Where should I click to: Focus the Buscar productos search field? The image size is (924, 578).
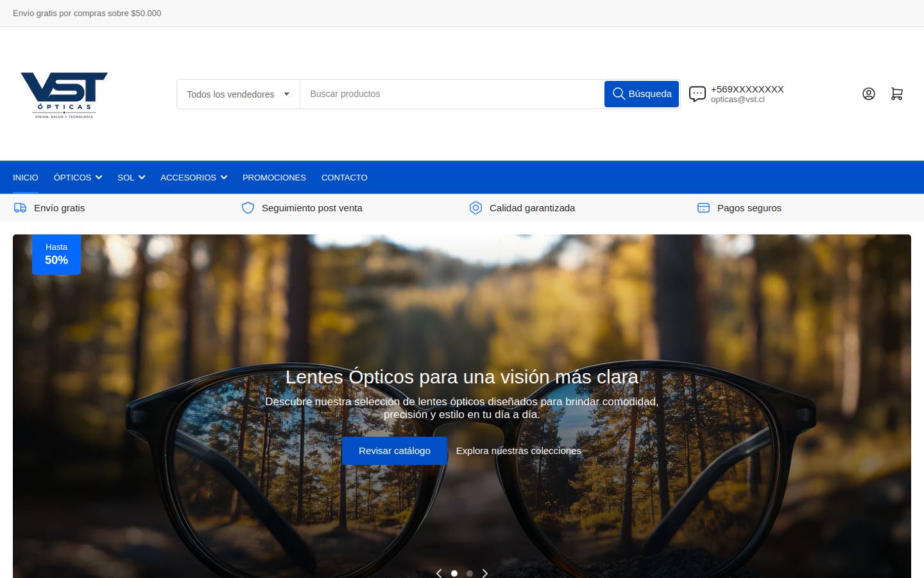coord(452,94)
